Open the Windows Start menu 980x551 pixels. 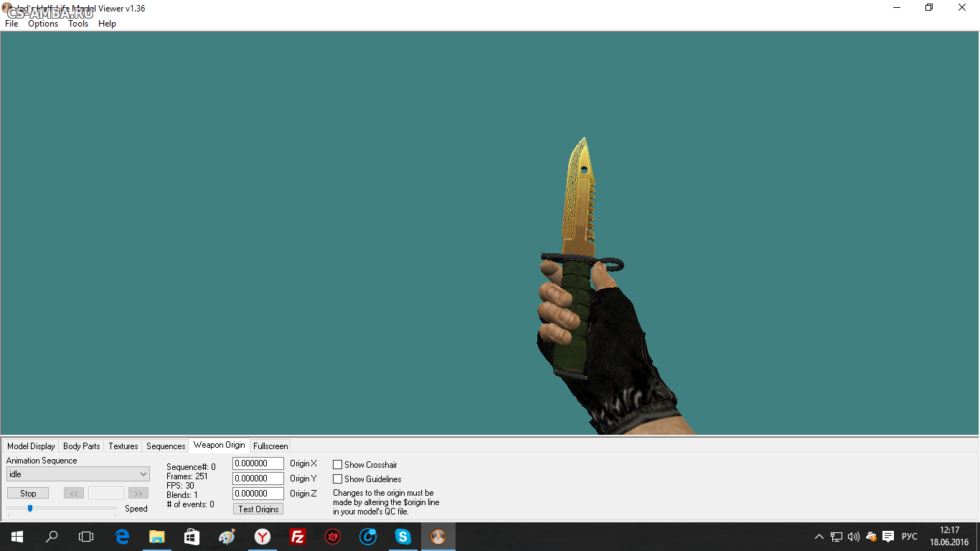(17, 537)
